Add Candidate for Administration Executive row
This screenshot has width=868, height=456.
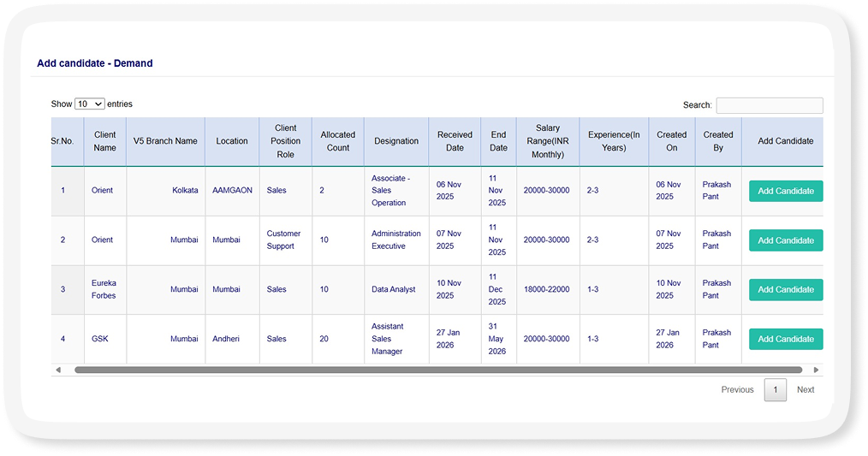785,240
